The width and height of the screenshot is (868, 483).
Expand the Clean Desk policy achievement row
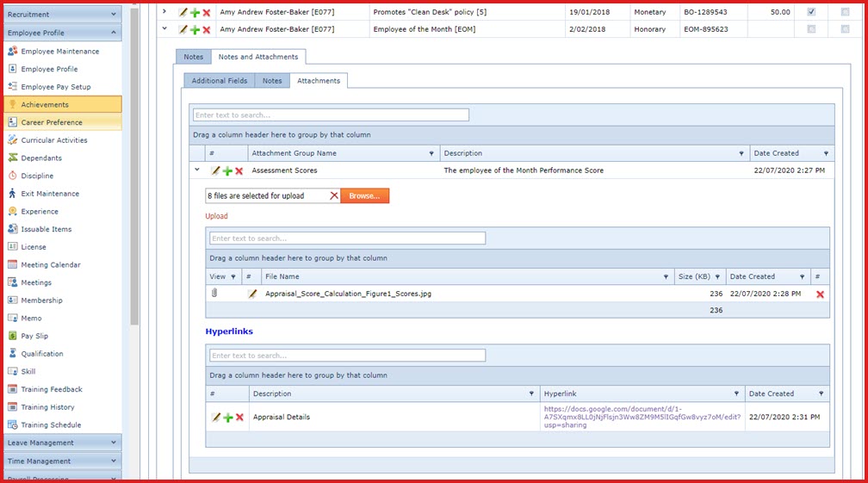(164, 12)
